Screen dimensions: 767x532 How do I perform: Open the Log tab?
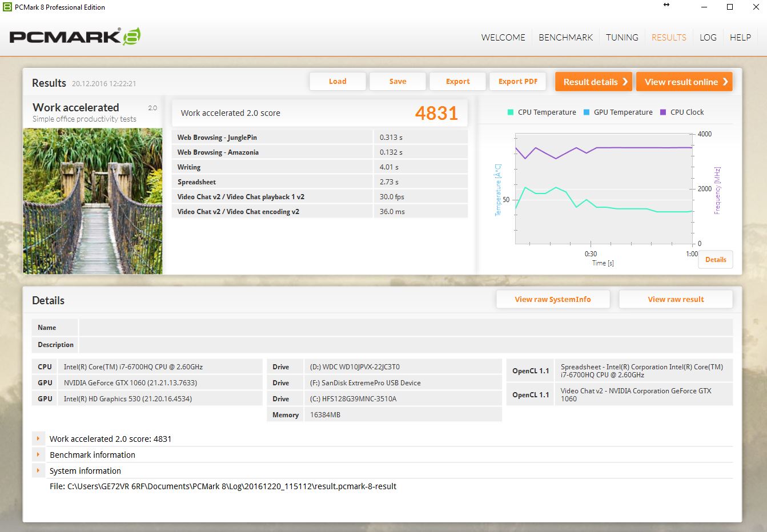708,37
